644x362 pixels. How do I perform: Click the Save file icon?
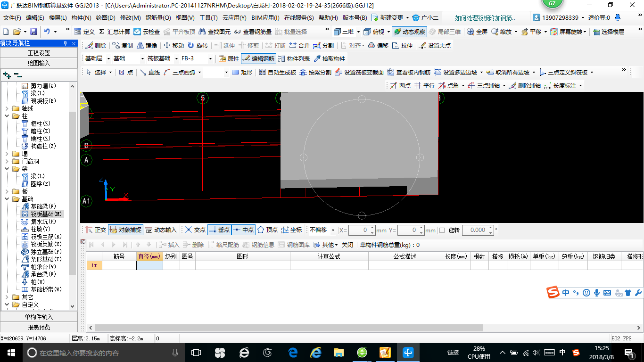click(x=33, y=32)
